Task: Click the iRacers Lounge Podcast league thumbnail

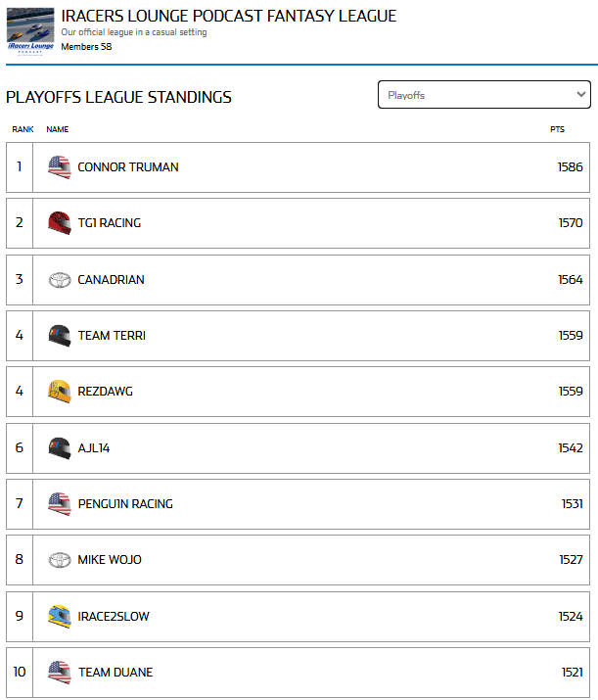Action: point(30,30)
